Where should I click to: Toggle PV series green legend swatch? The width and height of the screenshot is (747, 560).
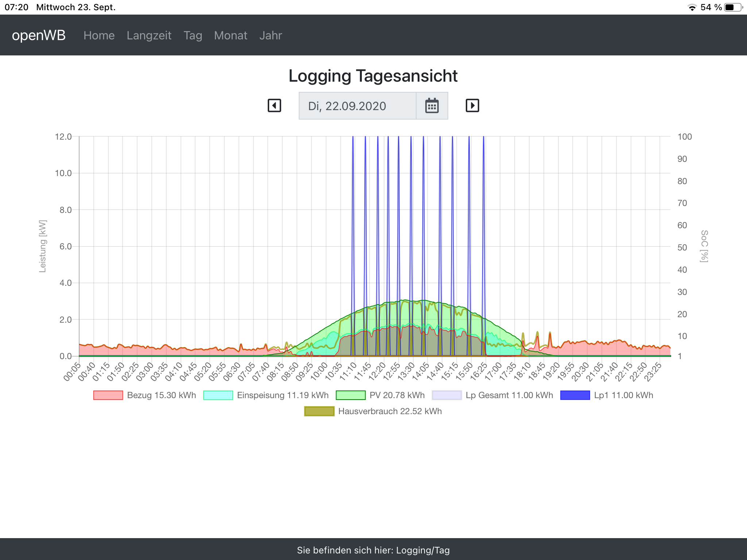(351, 395)
